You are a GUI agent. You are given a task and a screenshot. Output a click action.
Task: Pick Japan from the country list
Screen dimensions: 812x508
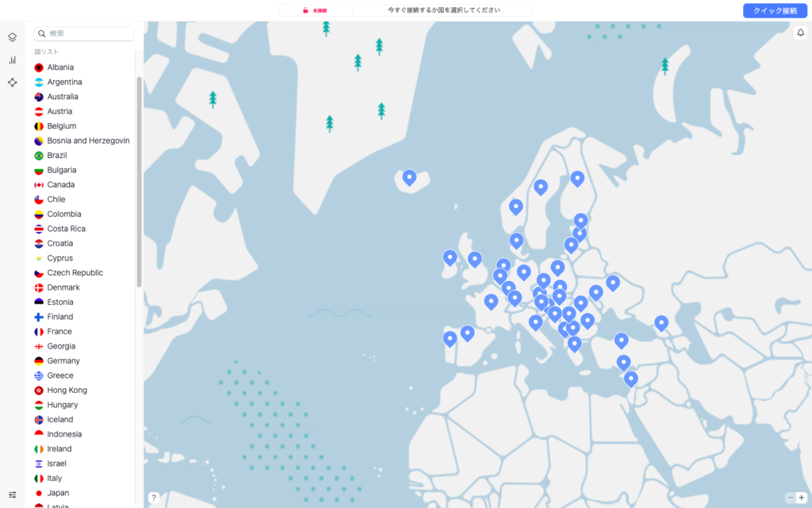pos(58,493)
